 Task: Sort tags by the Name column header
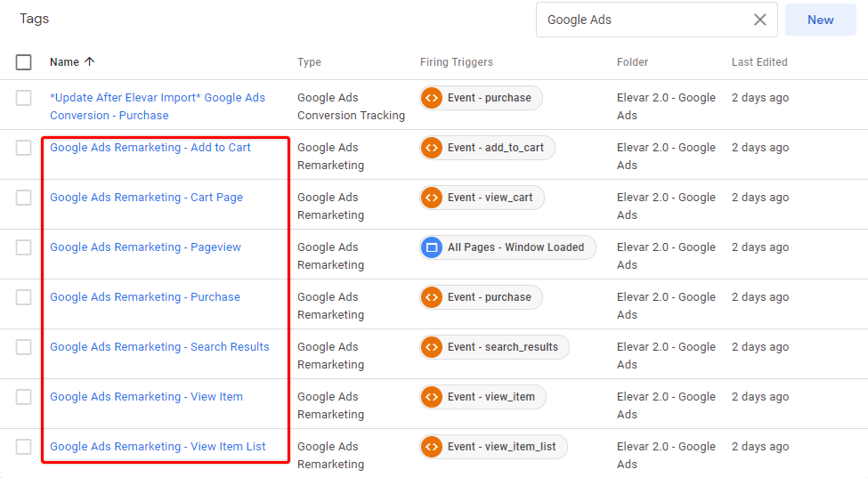coord(64,62)
